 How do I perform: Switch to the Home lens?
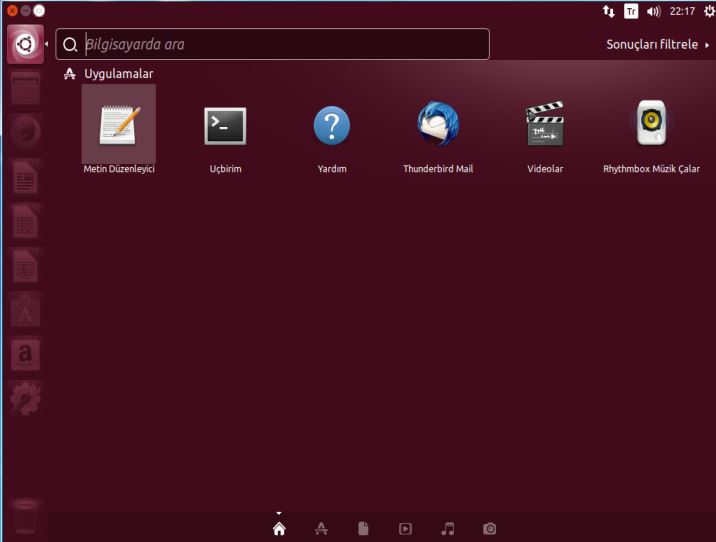[x=279, y=529]
